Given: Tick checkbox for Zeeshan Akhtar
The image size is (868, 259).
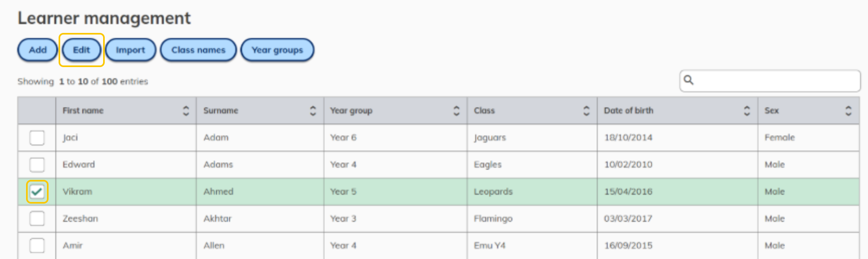Looking at the screenshot, I should coord(37,218).
